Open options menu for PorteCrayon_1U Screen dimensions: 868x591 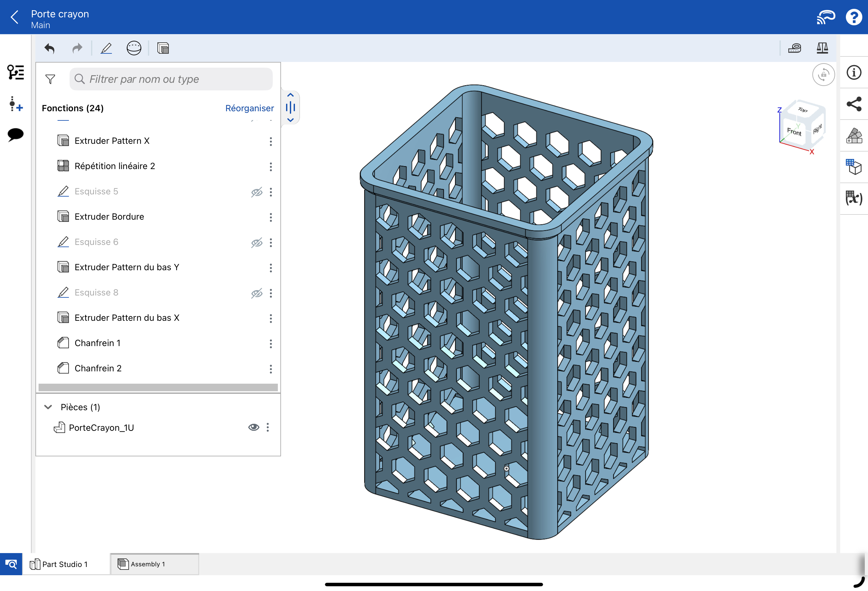[x=268, y=428]
